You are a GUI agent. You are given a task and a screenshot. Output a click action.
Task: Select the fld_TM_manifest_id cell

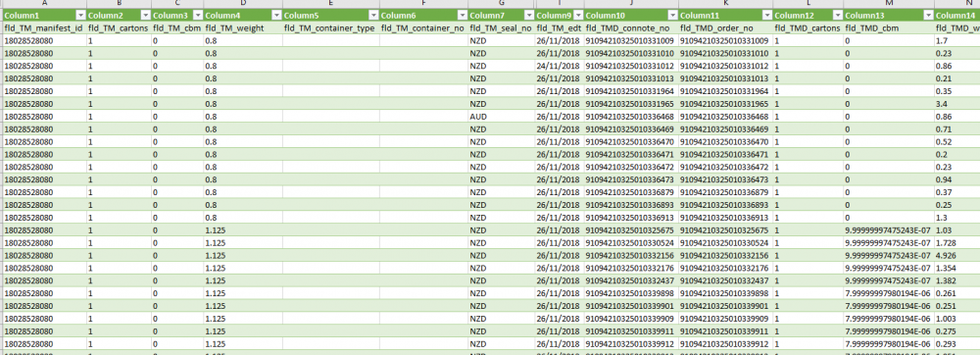[x=44, y=27]
